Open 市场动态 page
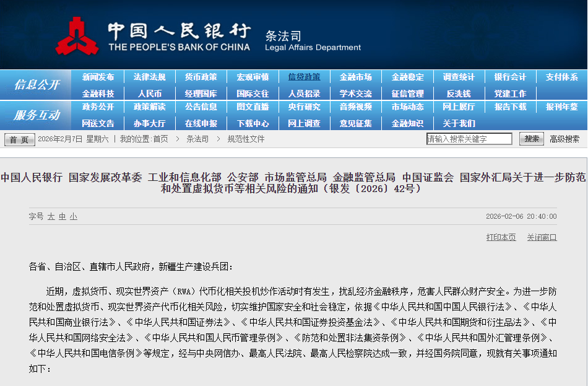This screenshot has width=588, height=386. [408, 107]
